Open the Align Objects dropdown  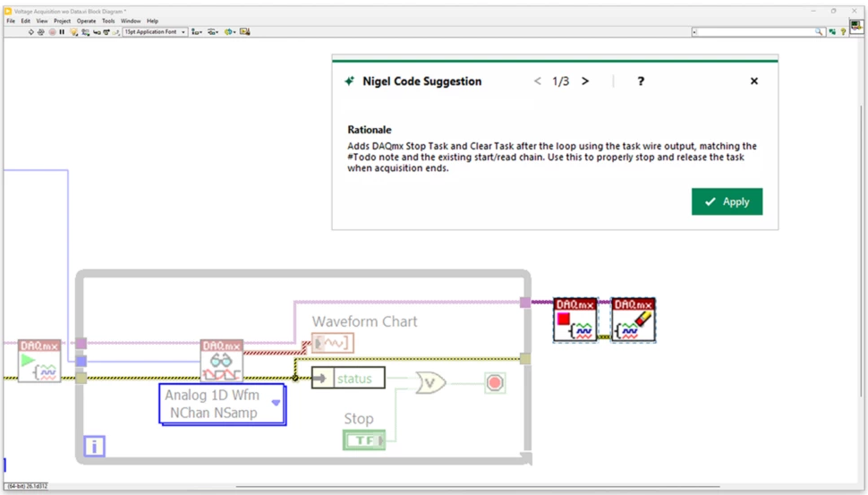tap(197, 32)
